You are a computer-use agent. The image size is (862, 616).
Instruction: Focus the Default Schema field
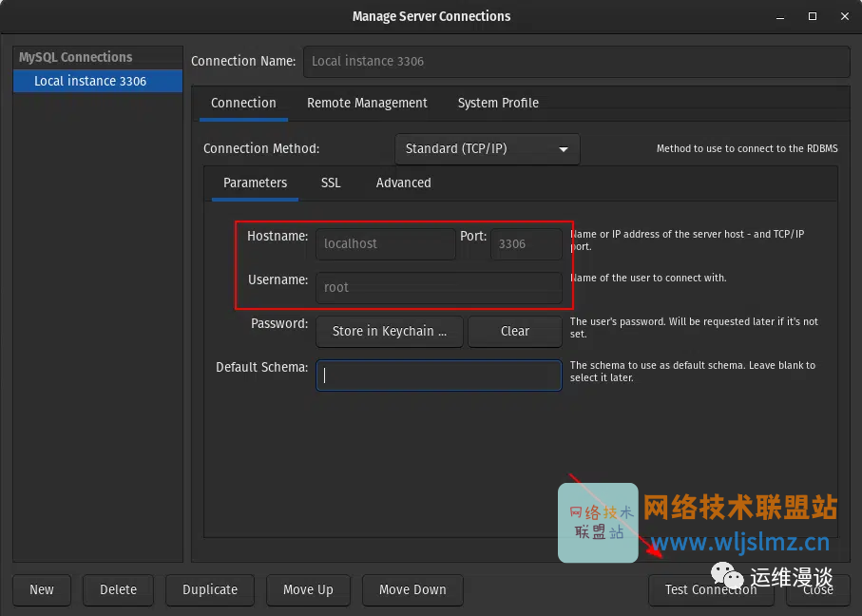439,375
